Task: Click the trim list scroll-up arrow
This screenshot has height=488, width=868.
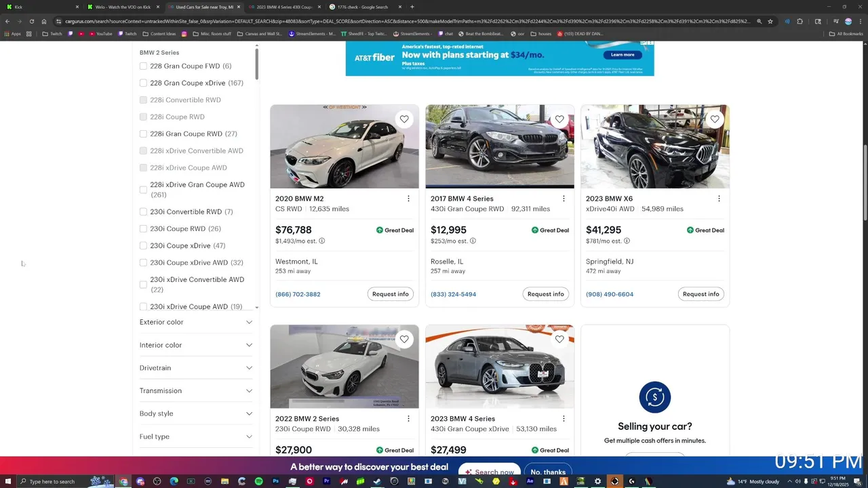Action: pyautogui.click(x=256, y=45)
